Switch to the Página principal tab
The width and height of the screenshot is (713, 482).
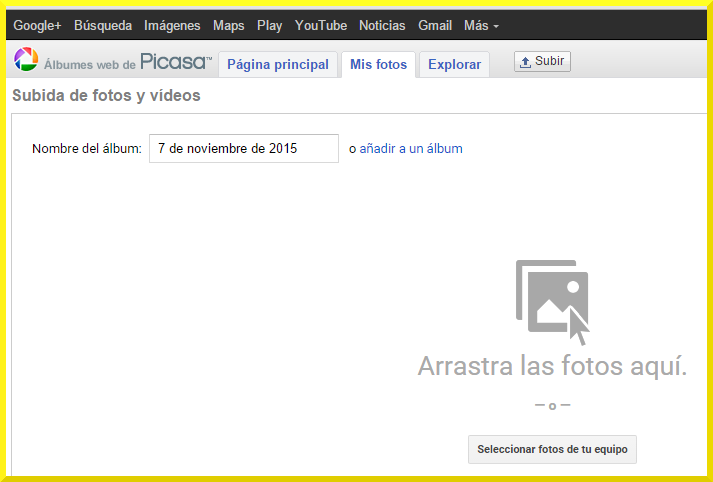point(278,65)
